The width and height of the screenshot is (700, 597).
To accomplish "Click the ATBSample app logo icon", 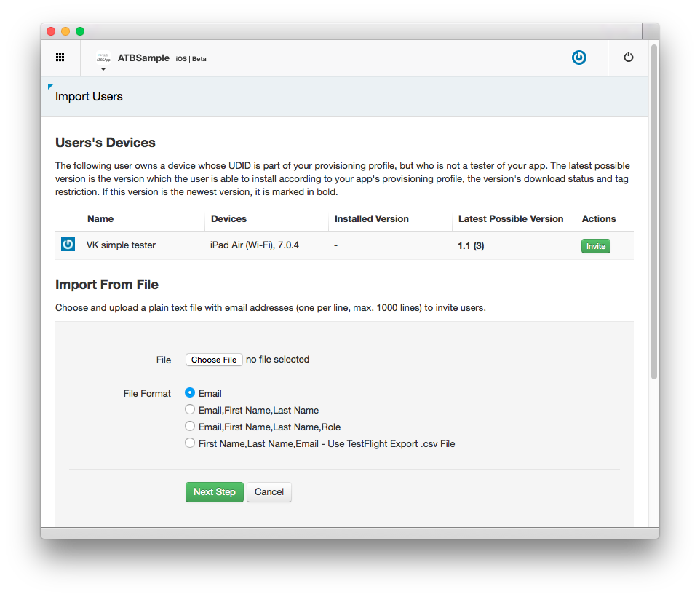I will (103, 57).
